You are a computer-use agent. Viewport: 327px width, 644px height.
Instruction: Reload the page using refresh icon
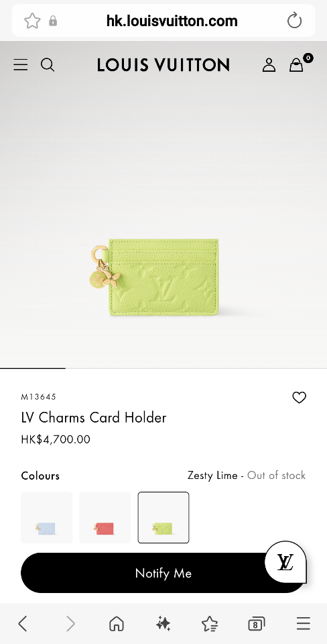pyautogui.click(x=294, y=21)
